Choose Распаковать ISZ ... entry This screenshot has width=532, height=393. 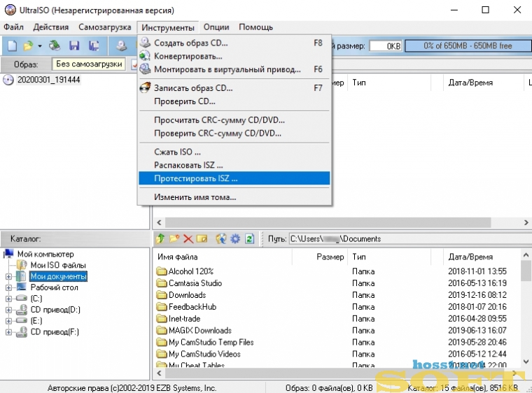coord(234,165)
